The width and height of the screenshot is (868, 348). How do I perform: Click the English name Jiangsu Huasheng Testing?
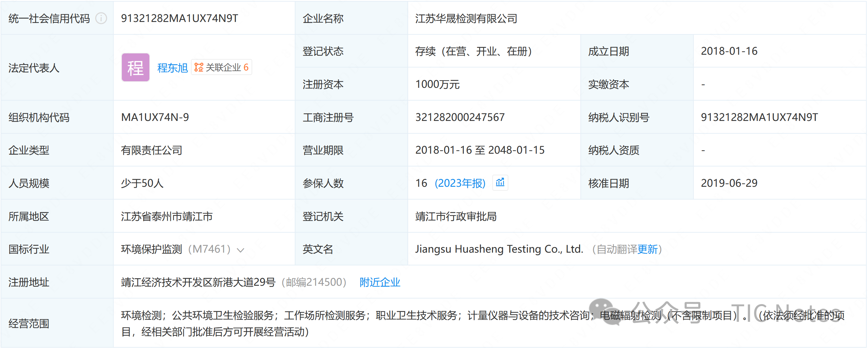[499, 249]
